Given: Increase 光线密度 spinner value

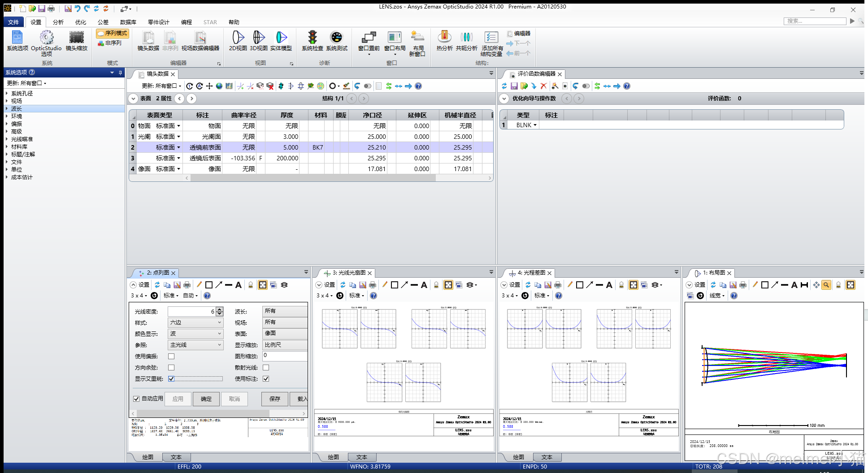Looking at the screenshot, I should click(220, 309).
